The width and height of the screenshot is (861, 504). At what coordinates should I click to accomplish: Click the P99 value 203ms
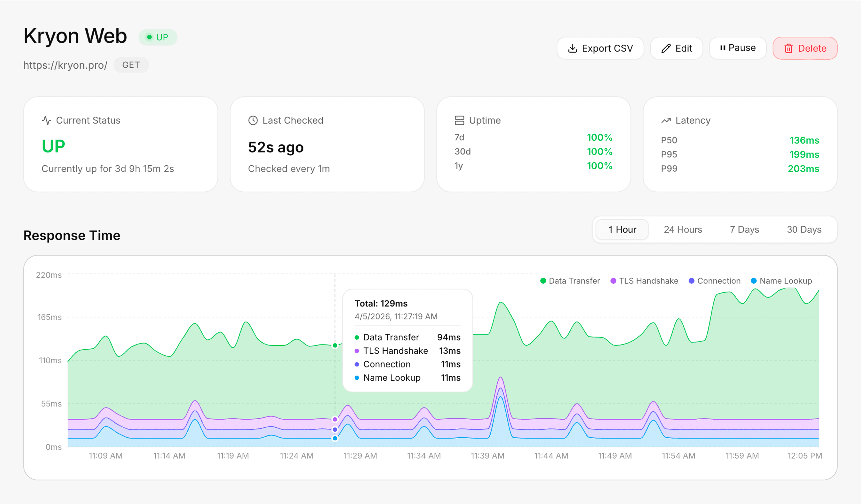[804, 168]
